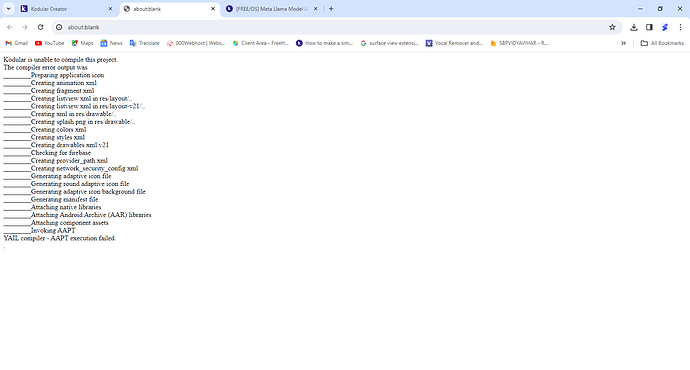Restore down the Chrome window
The height and width of the screenshot is (370, 690).
660,9
